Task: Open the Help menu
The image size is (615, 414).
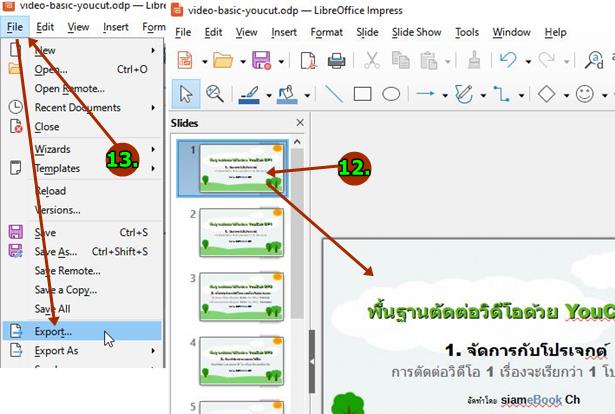Action: pyautogui.click(x=555, y=32)
